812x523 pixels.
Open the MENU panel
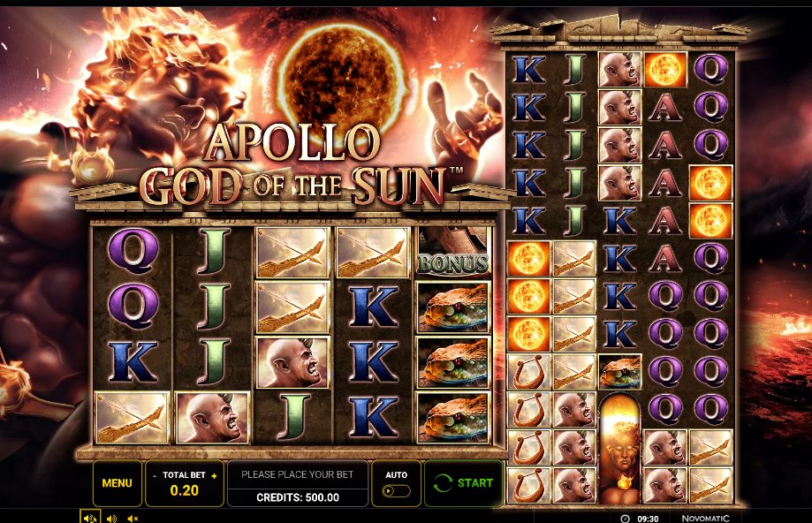click(x=117, y=483)
